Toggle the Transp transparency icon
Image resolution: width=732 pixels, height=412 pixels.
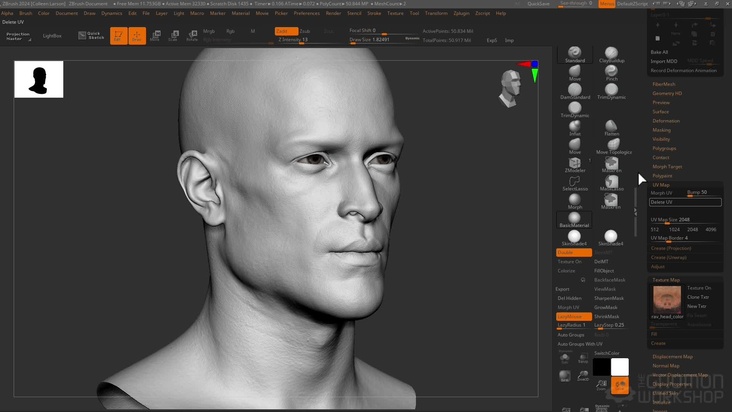(583, 358)
